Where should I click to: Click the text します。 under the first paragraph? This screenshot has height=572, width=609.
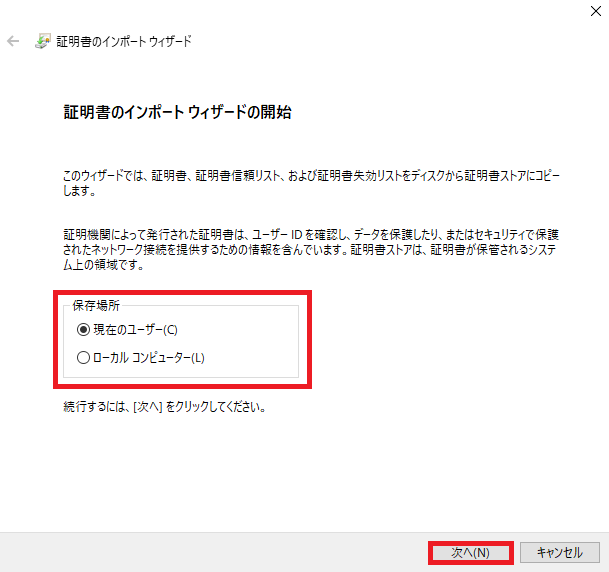pos(80,191)
